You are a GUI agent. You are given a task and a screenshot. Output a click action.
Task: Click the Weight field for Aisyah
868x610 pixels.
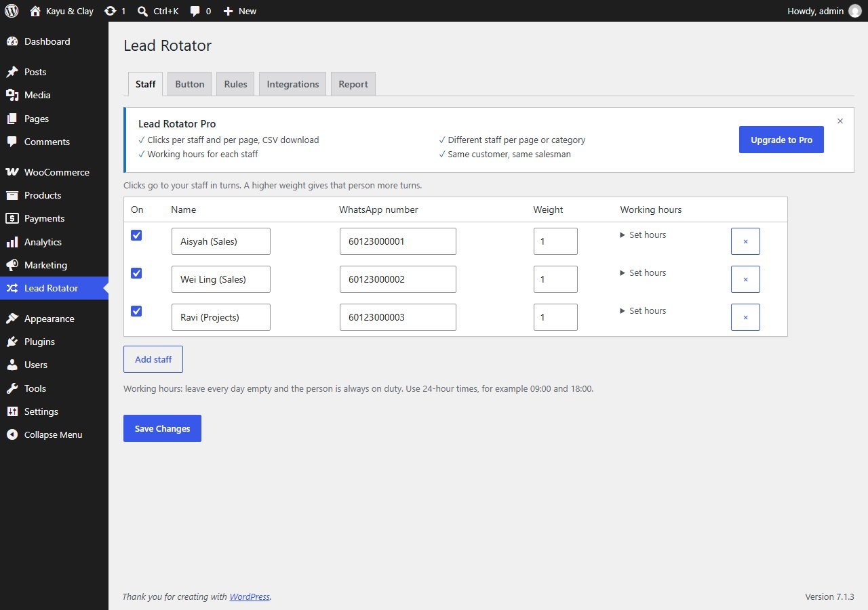[x=555, y=241]
